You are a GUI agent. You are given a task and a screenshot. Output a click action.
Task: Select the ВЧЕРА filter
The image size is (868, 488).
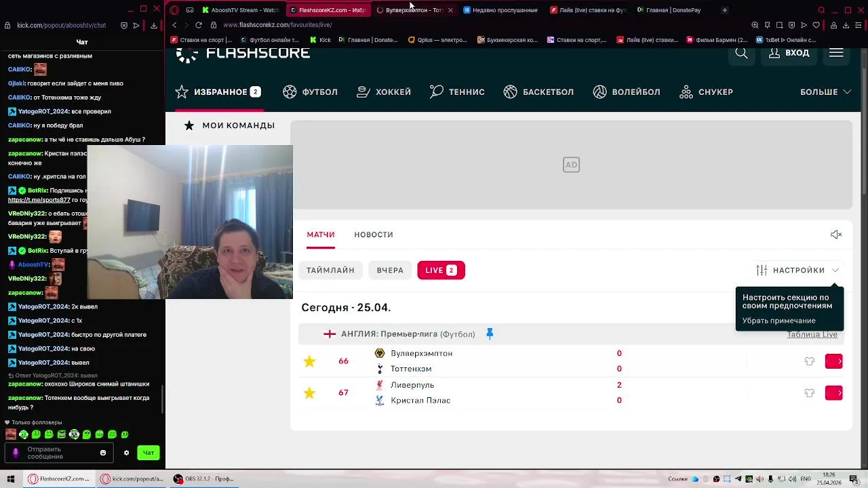pyautogui.click(x=390, y=270)
